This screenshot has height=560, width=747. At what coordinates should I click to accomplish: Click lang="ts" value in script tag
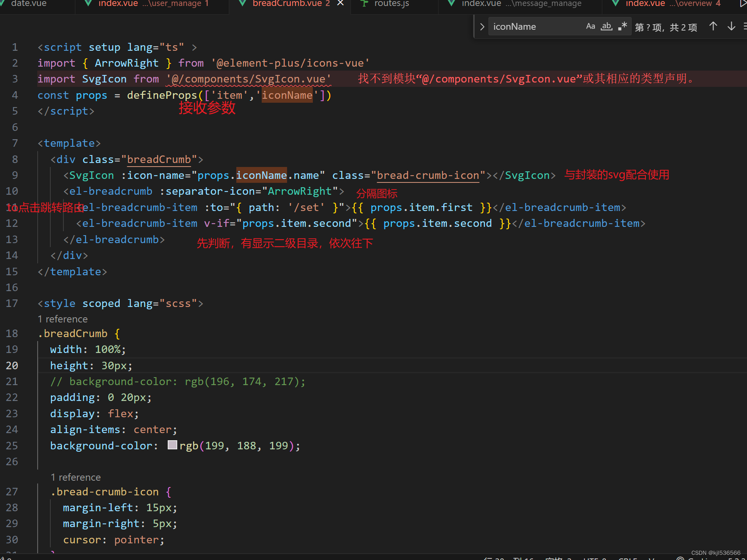(x=172, y=47)
